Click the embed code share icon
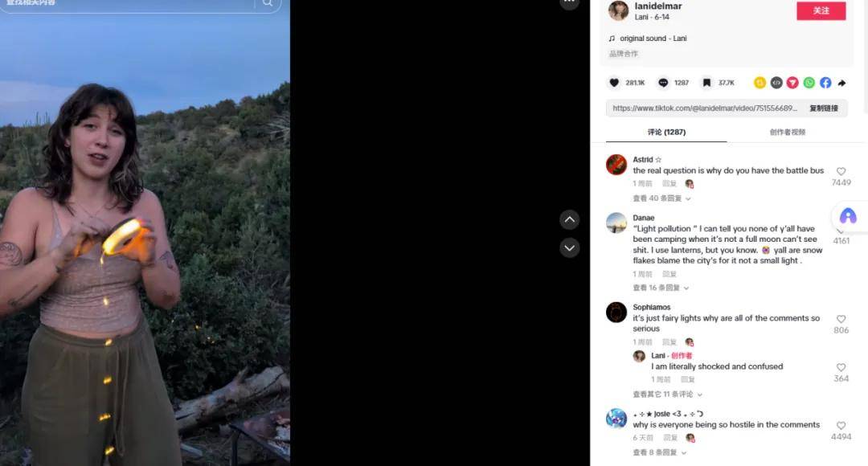 776,83
